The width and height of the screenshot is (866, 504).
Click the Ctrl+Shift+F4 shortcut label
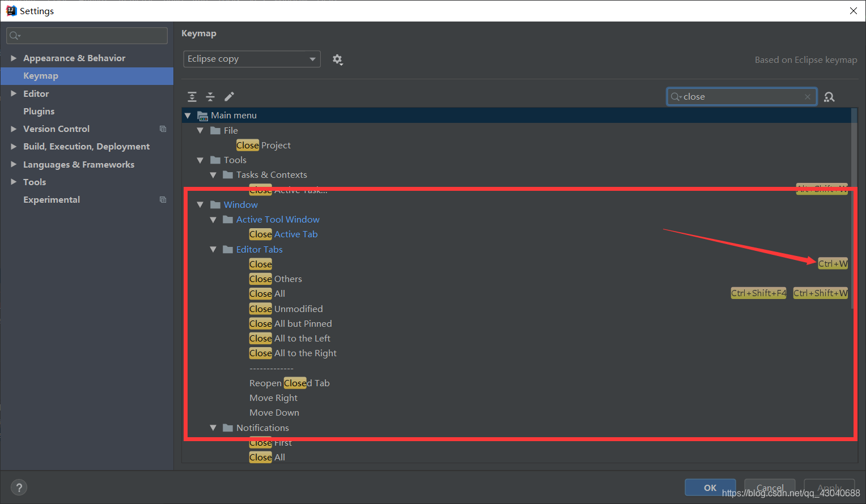[x=759, y=293]
